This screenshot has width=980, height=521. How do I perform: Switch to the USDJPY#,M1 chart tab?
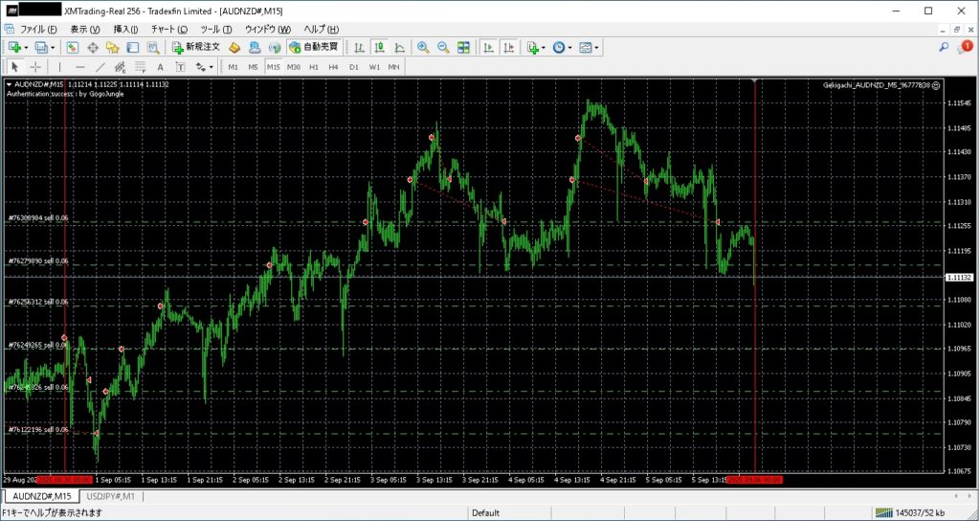click(x=110, y=496)
